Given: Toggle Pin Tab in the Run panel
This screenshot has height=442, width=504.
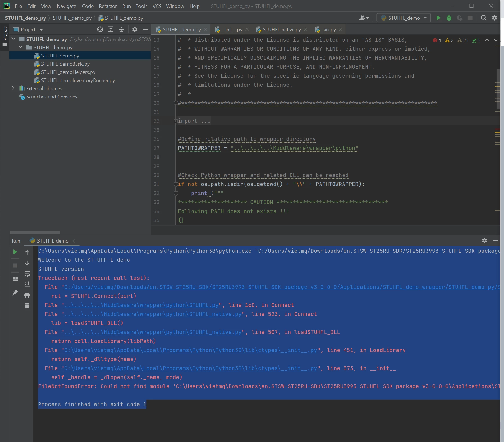Looking at the screenshot, I should pyautogui.click(x=15, y=292).
